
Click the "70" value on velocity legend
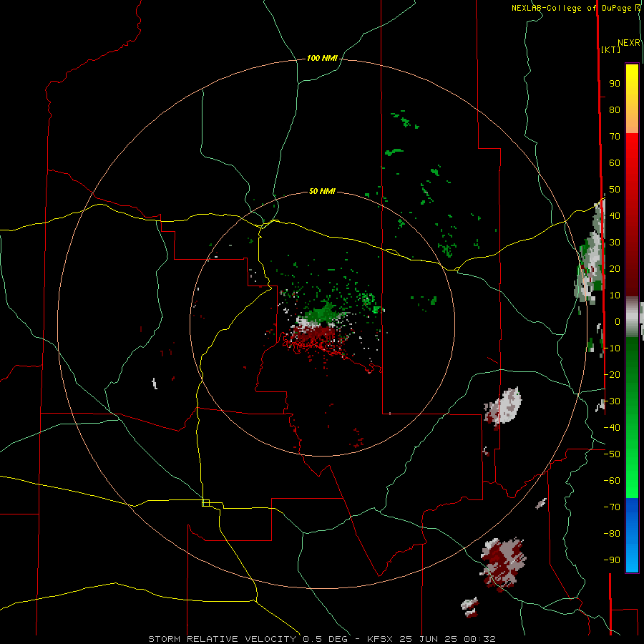[x=615, y=137]
